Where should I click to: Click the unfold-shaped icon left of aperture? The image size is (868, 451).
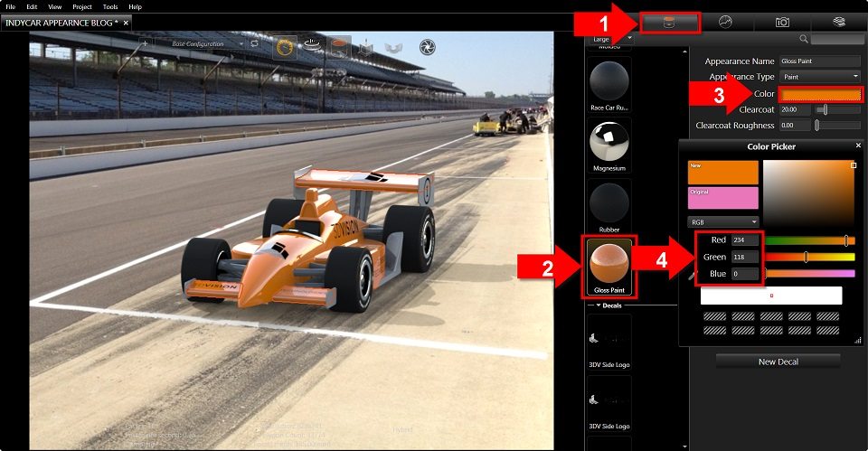pos(393,48)
